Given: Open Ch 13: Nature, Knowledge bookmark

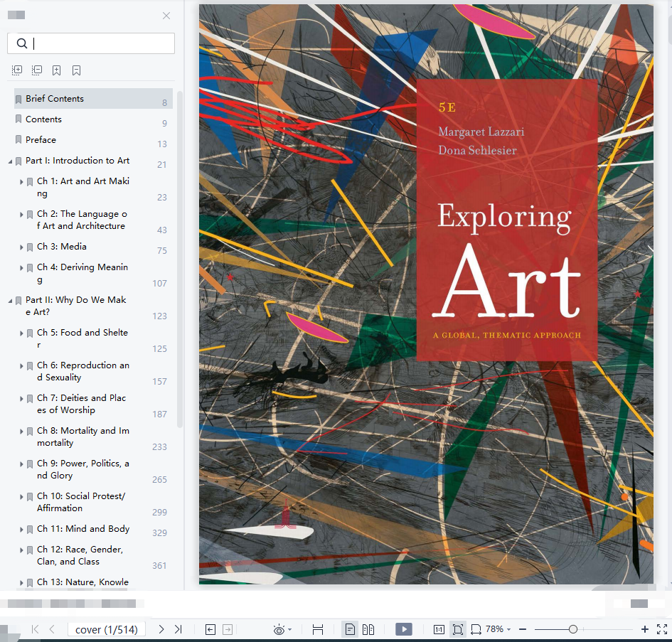Looking at the screenshot, I should point(82,582).
